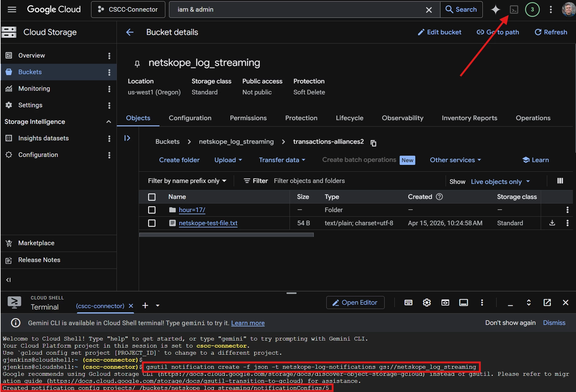Click Create folder
The height and width of the screenshot is (392, 576).
coord(179,160)
